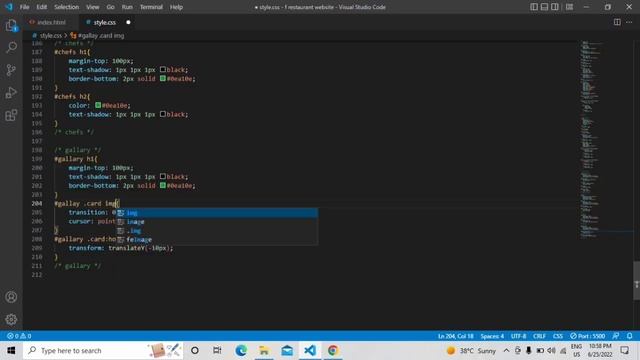Open the Help menu
Viewport: 640px width, 360px height.
click(x=176, y=7)
